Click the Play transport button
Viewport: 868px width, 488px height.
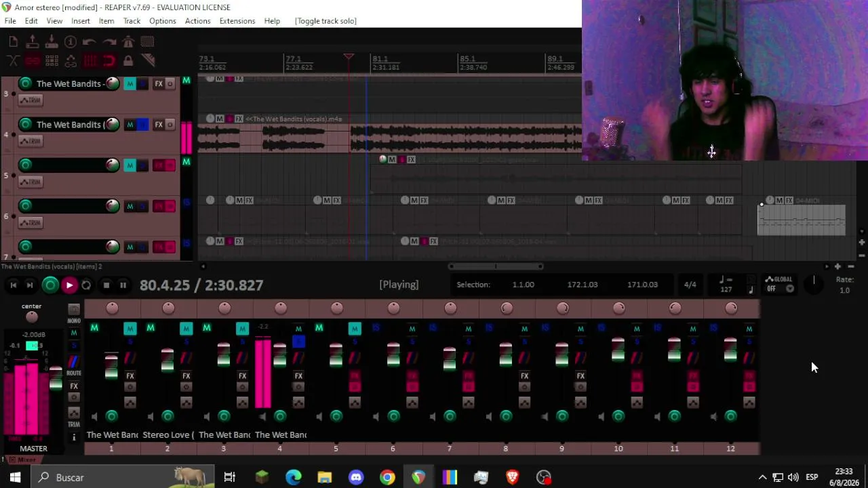point(69,285)
